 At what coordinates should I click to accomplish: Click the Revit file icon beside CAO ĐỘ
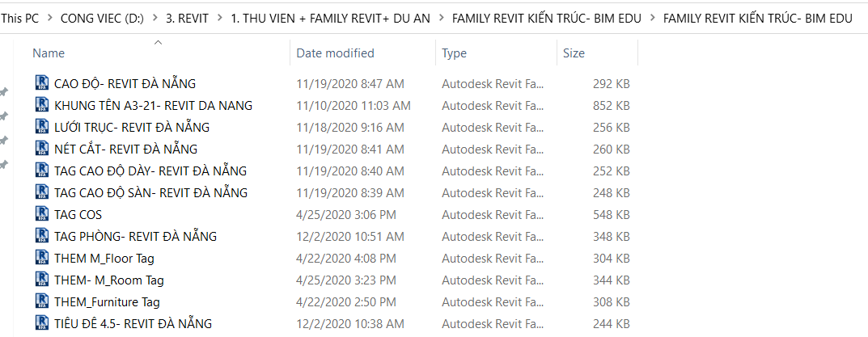click(42, 83)
